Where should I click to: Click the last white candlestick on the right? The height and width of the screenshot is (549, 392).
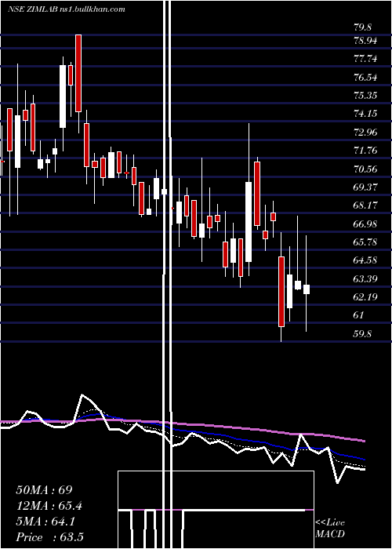[307, 289]
